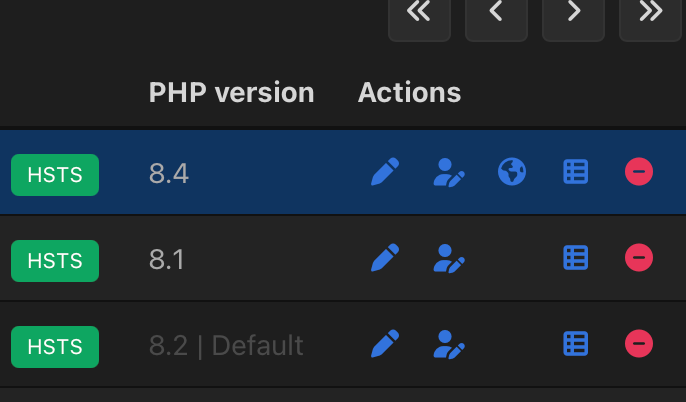Screen dimensions: 686x402
Task: Remove the PHP 8.1 entry via red minus
Action: pyautogui.click(x=639, y=259)
